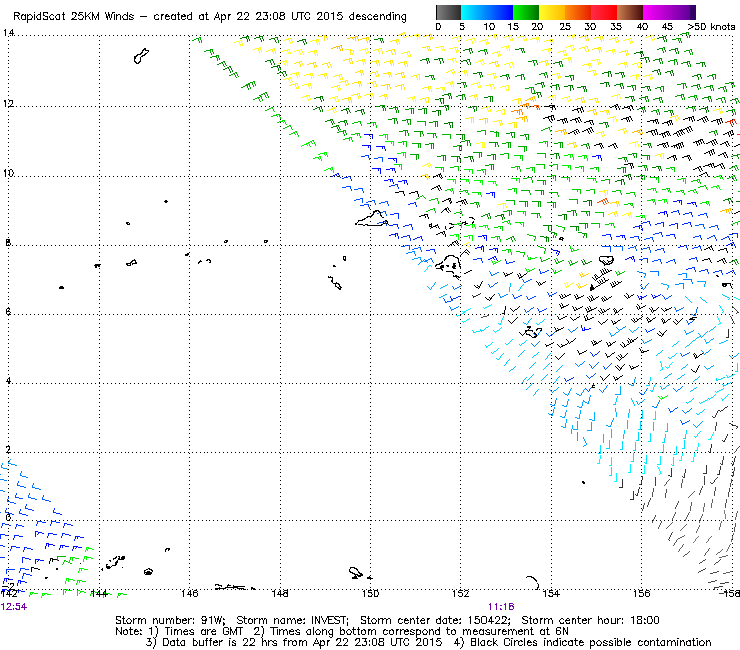Click the longitude axis label '154'
740x650 pixels.
551,593
